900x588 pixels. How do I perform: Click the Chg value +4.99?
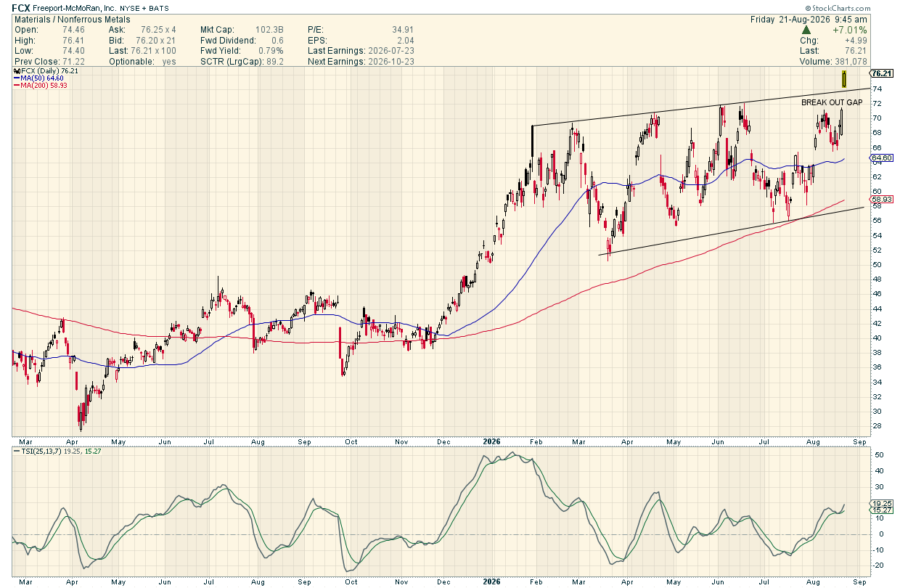coord(855,41)
